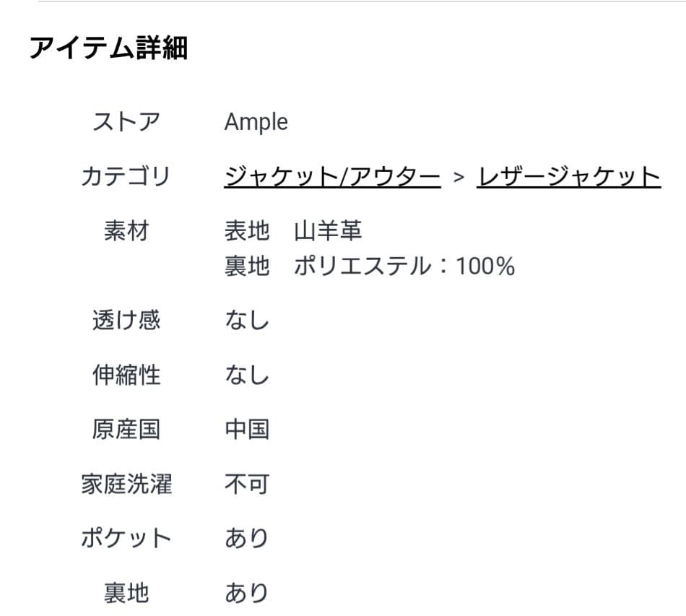Click あり next to ポケット
686x616 pixels.
point(247,537)
